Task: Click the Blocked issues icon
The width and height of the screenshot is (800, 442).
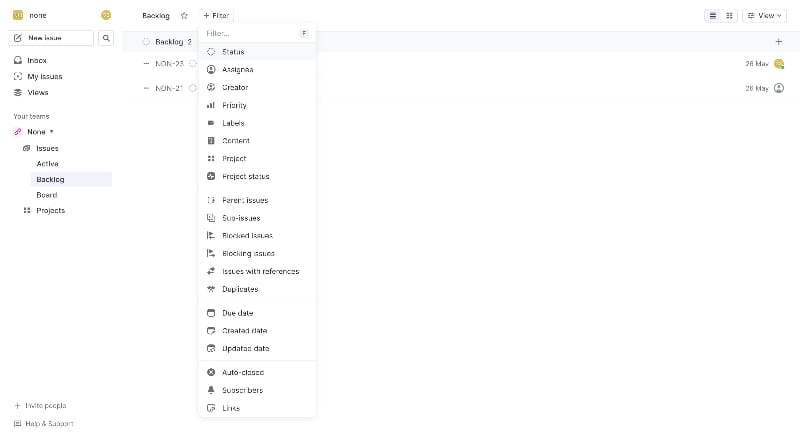Action: click(211, 235)
